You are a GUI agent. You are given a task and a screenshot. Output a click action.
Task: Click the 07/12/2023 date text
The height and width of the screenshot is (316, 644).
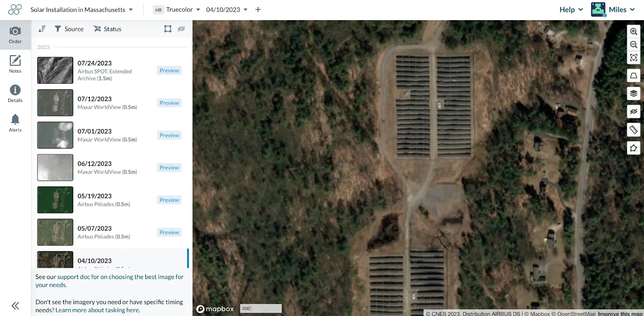click(x=95, y=99)
